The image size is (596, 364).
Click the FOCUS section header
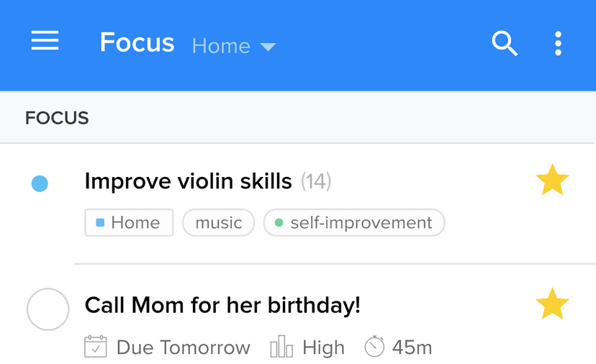58,118
